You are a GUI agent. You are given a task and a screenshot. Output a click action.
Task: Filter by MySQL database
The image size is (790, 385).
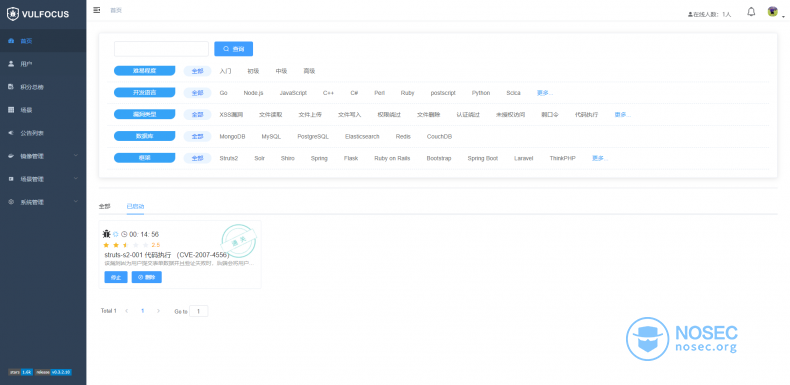(x=271, y=137)
